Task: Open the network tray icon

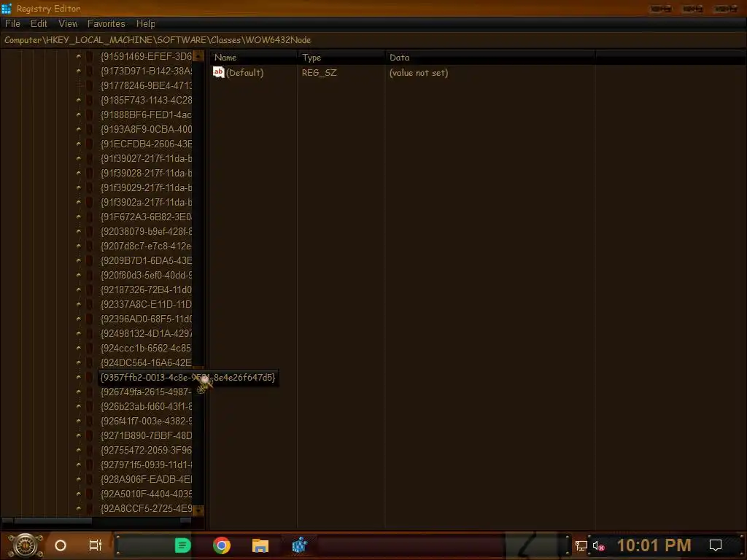Action: click(x=581, y=545)
